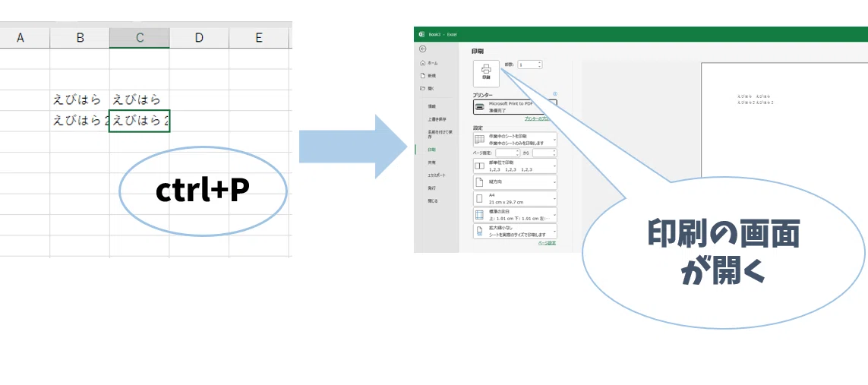Click the ページ設定 link
This screenshot has height=385, width=868.
tap(547, 243)
